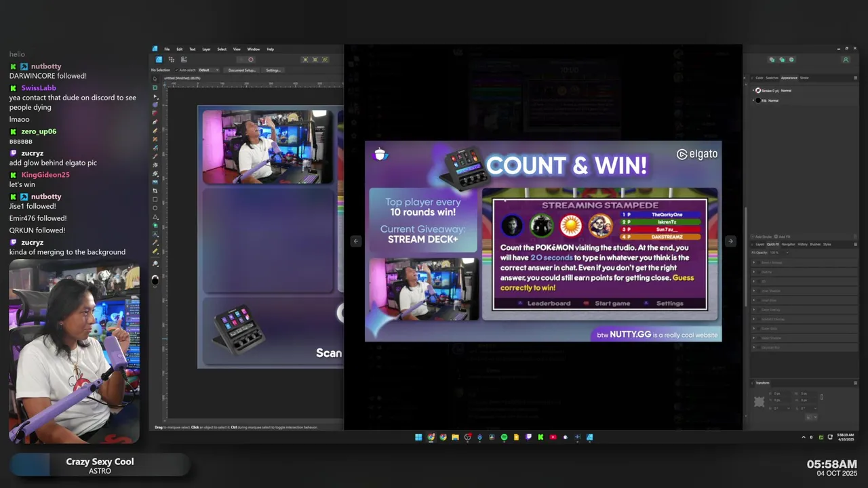Click the Settings... button in context toolbar
This screenshot has width=868, height=488.
pos(273,70)
